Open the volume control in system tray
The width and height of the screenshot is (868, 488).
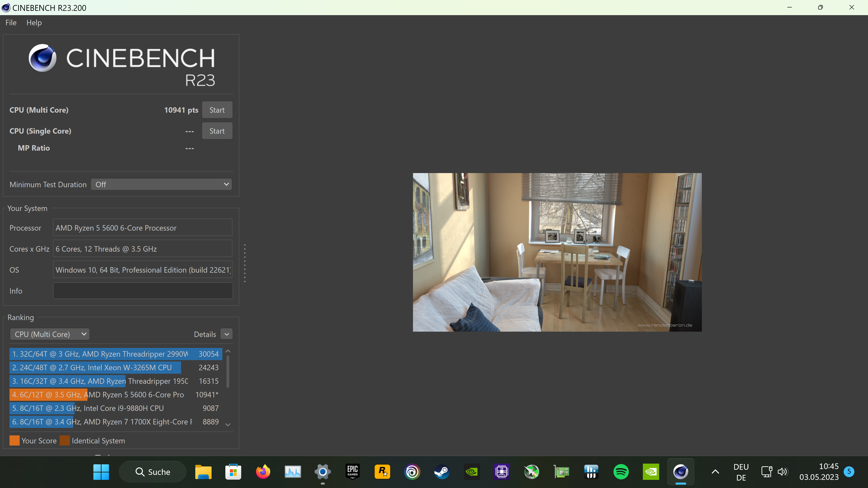click(x=783, y=472)
